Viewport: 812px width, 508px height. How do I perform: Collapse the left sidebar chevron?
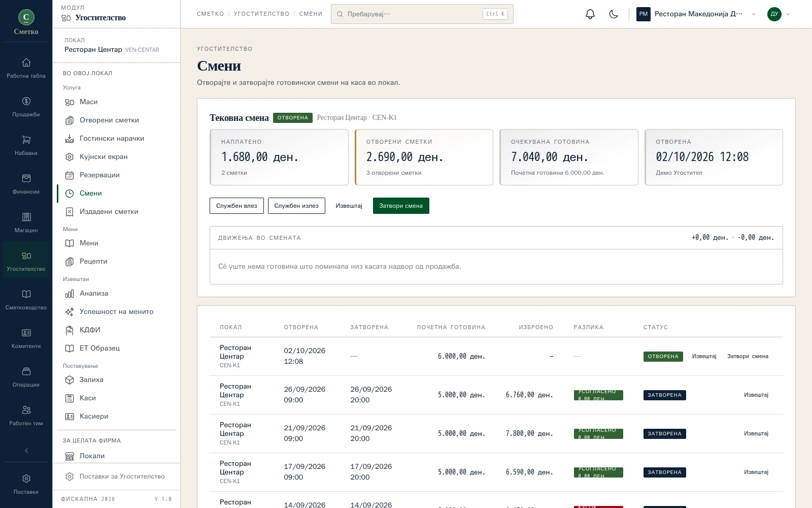tap(26, 451)
